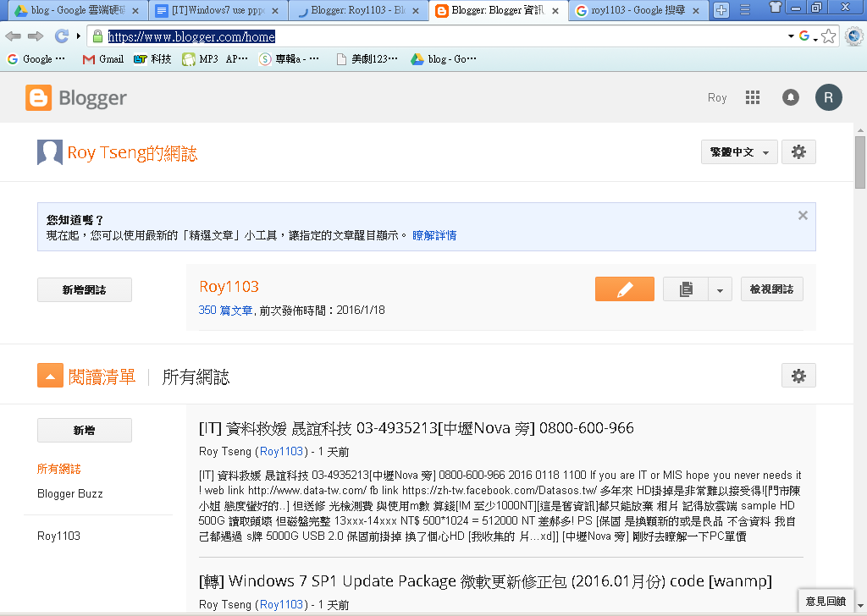Open the 科技 bookmark
867x616 pixels.
(x=152, y=59)
